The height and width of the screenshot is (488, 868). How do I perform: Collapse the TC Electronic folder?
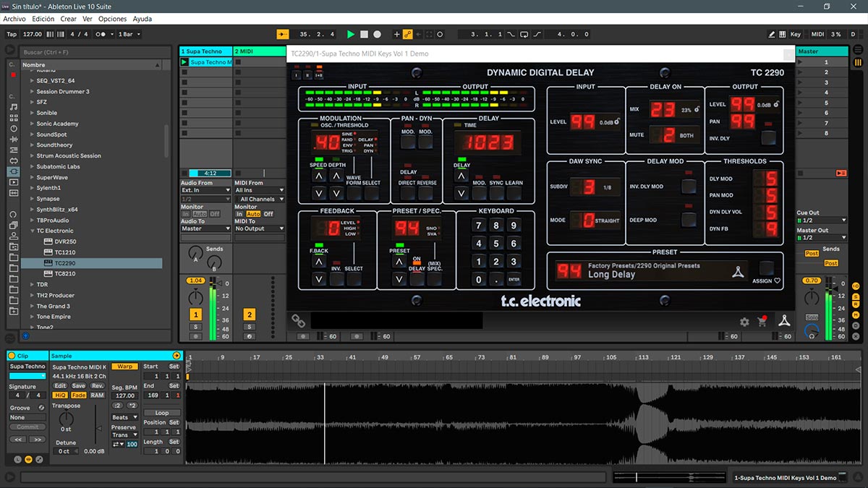[32, 231]
